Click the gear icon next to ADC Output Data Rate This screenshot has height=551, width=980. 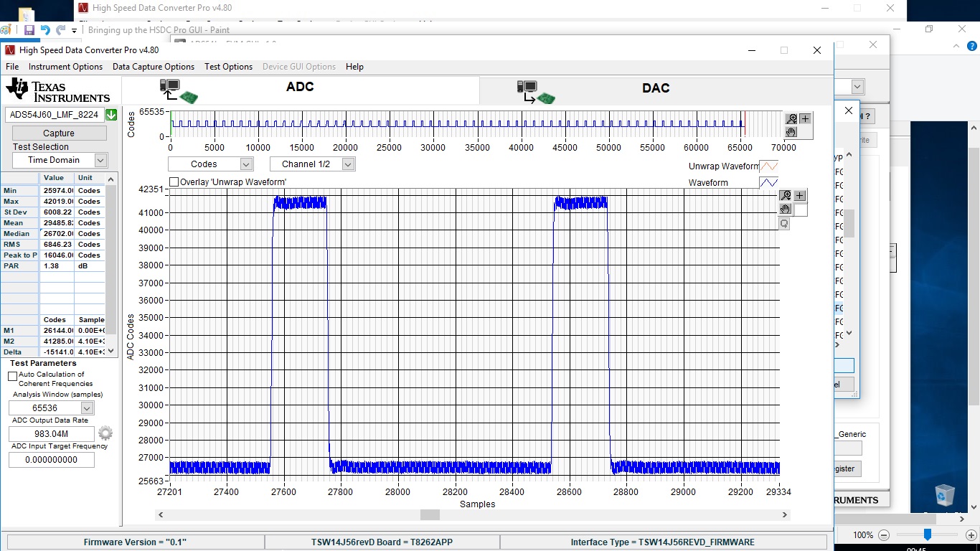[x=105, y=433]
